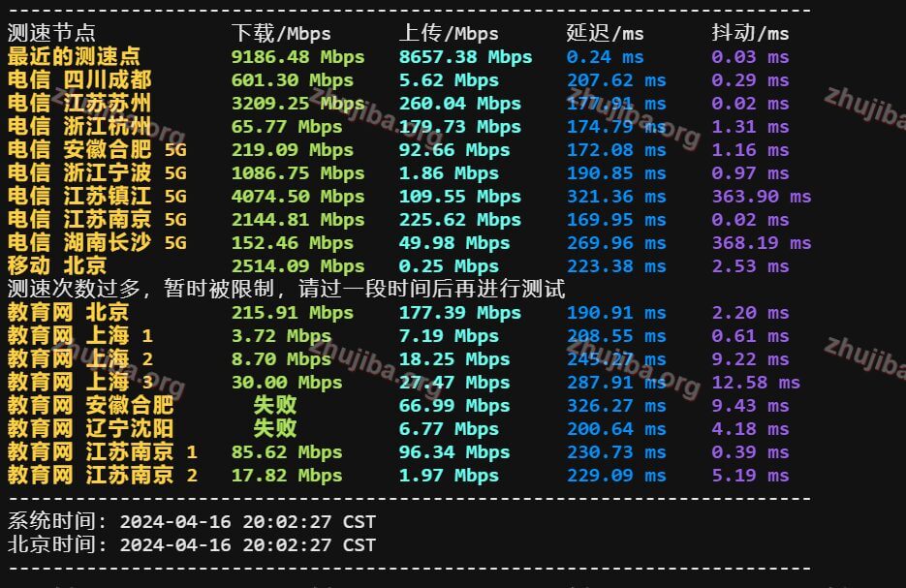Image resolution: width=906 pixels, height=588 pixels.
Task: Click the 失败 result for 教育网 辽宁沈阳
Action: coord(274,428)
